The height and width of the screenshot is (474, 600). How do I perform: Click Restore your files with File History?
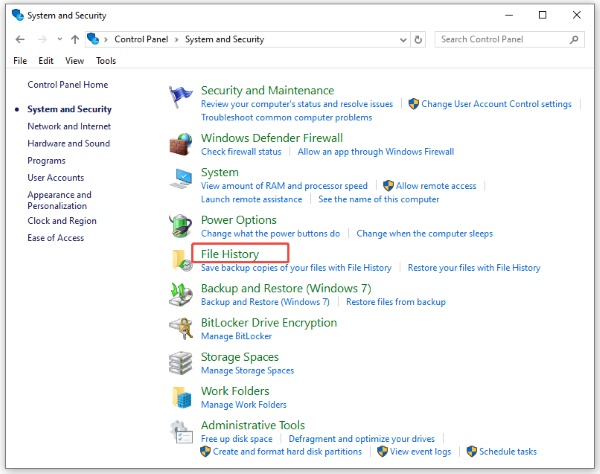(474, 268)
